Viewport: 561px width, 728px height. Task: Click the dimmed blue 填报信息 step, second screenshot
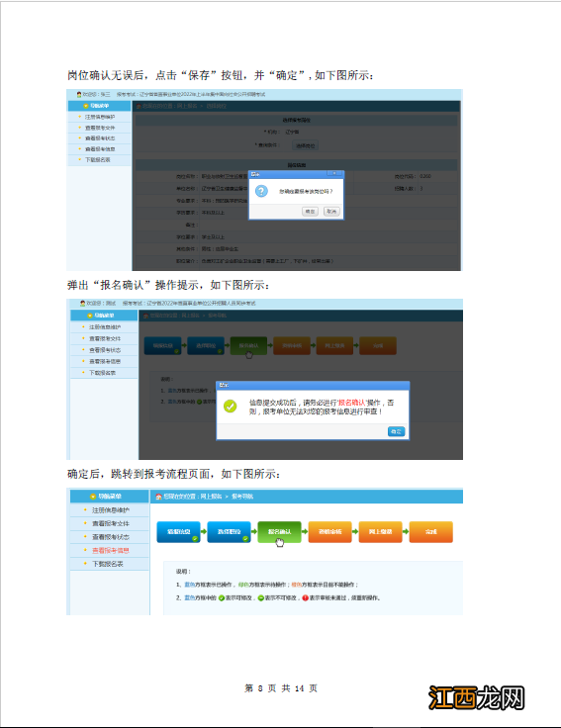pos(162,346)
